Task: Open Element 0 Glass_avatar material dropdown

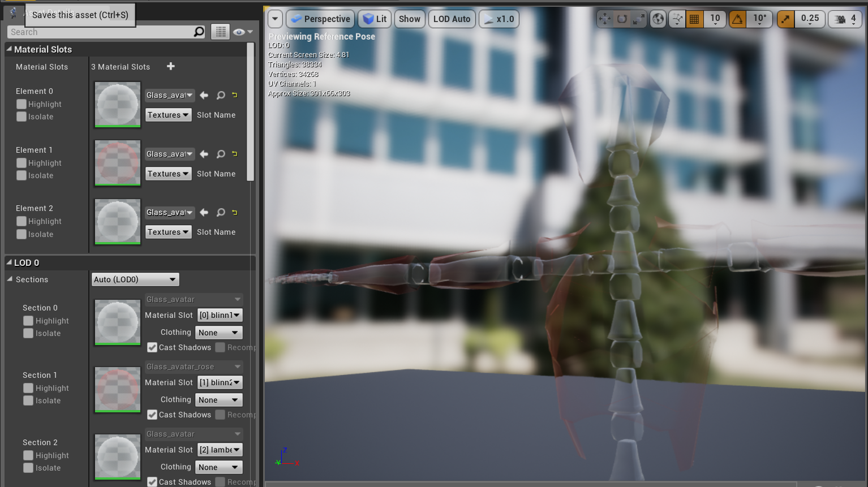Action: pyautogui.click(x=170, y=95)
